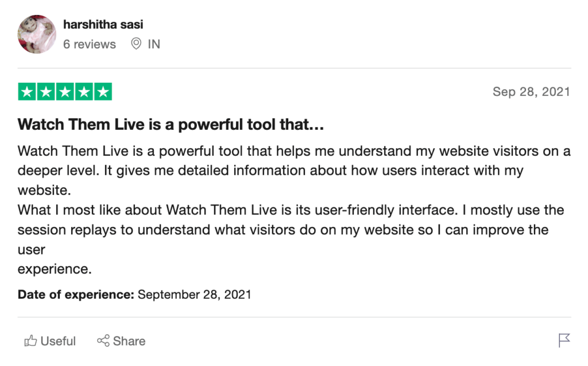Open the 6 reviews count link
Screen dimensions: 588x366
tap(89, 44)
